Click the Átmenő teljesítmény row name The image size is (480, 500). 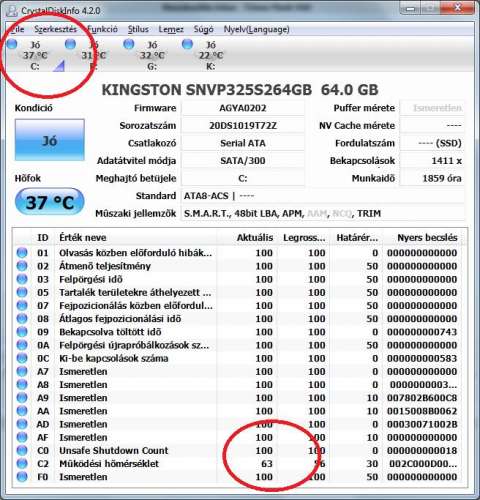click(x=105, y=266)
